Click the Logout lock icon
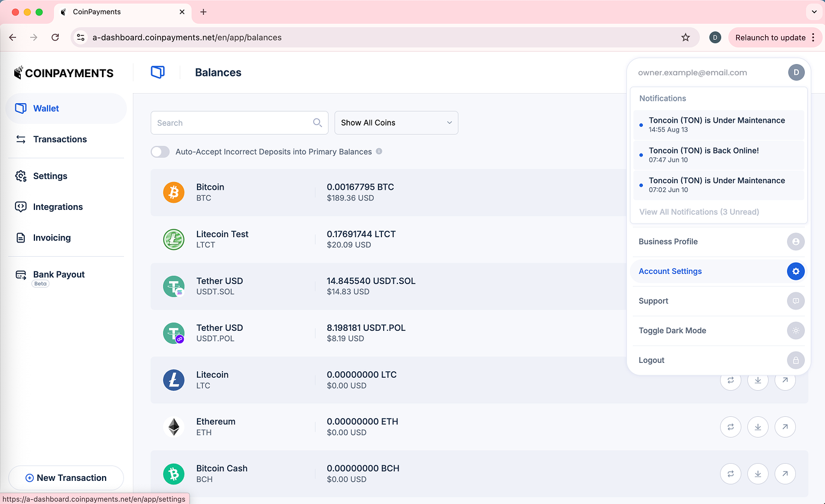 795,361
